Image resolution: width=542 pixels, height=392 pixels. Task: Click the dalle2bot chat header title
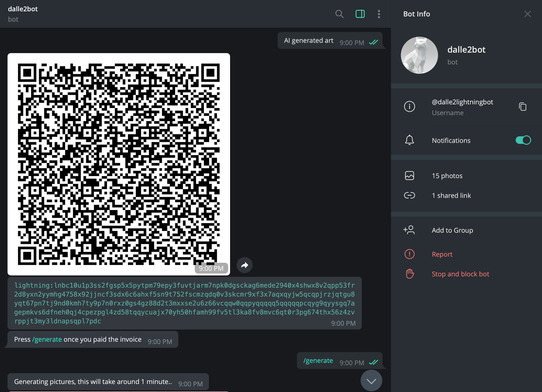click(23, 9)
